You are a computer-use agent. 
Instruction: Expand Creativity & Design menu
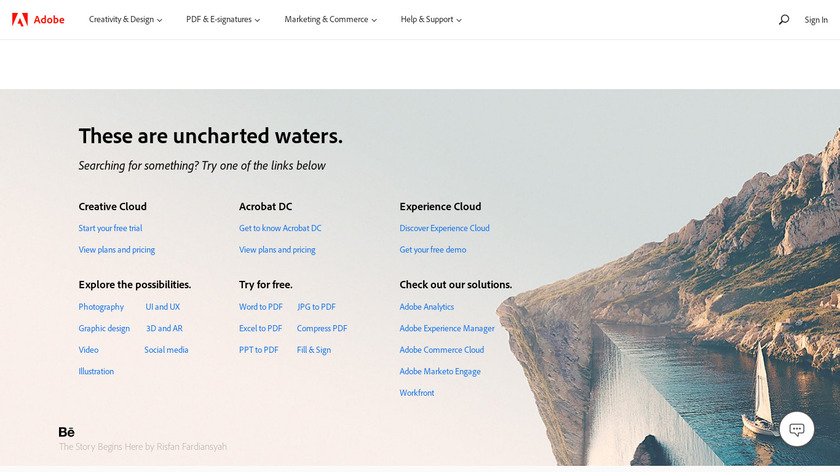(125, 19)
